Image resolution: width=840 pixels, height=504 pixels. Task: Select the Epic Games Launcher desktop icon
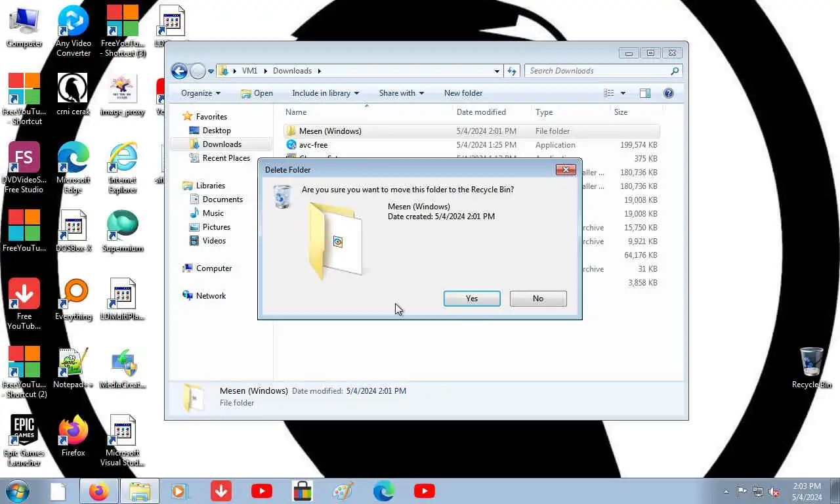(24, 441)
